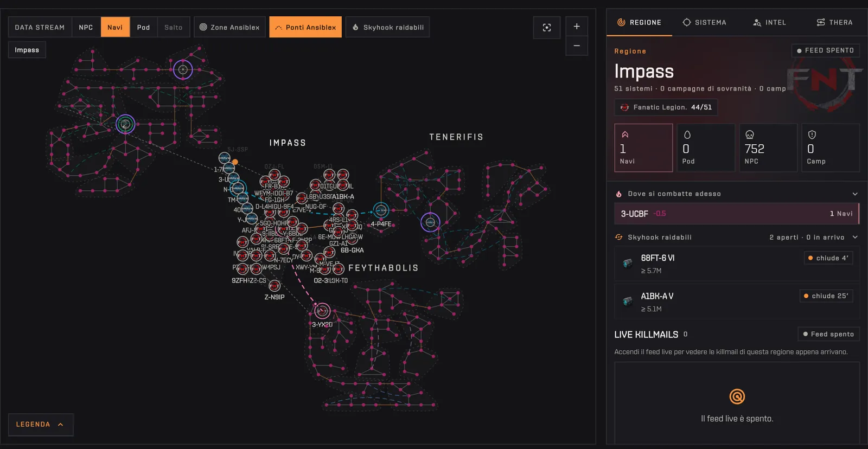Open the 3-UCBF fight row
This screenshot has width=868, height=449.
(x=737, y=214)
